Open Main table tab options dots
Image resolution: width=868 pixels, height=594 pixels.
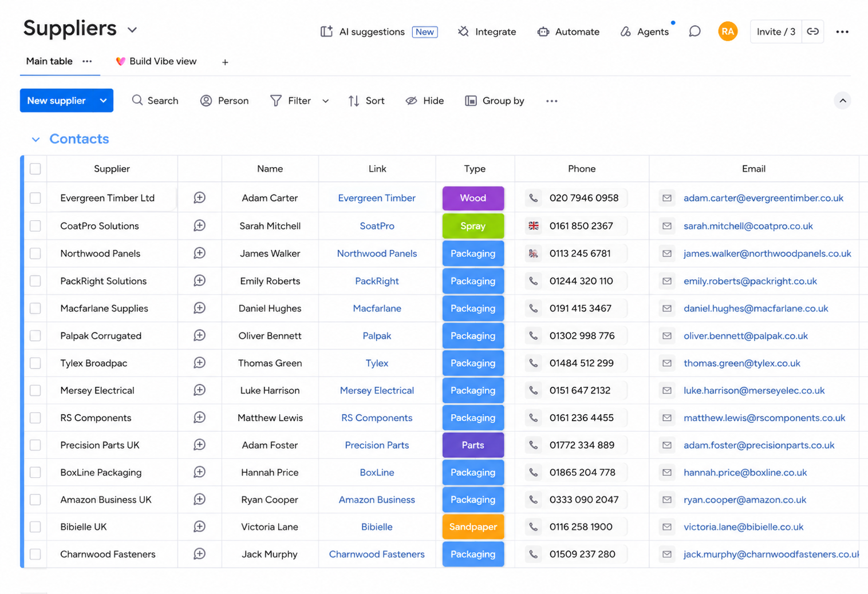(x=87, y=61)
